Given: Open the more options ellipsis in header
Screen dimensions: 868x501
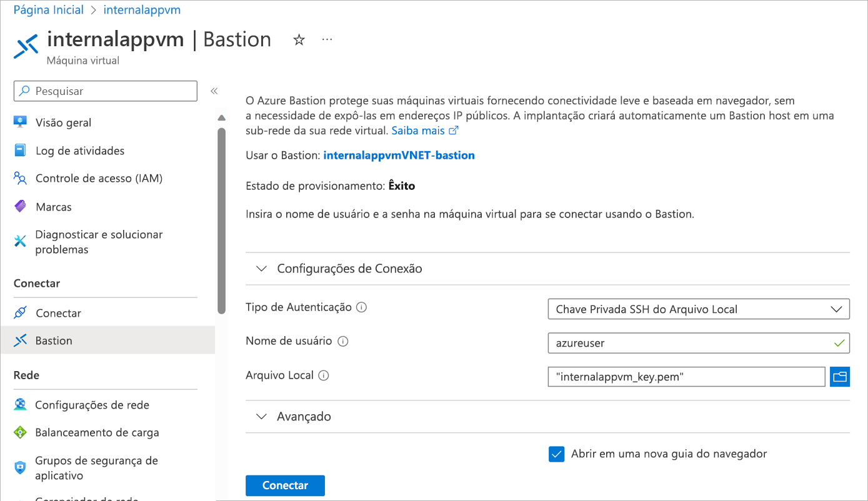Looking at the screenshot, I should (327, 39).
